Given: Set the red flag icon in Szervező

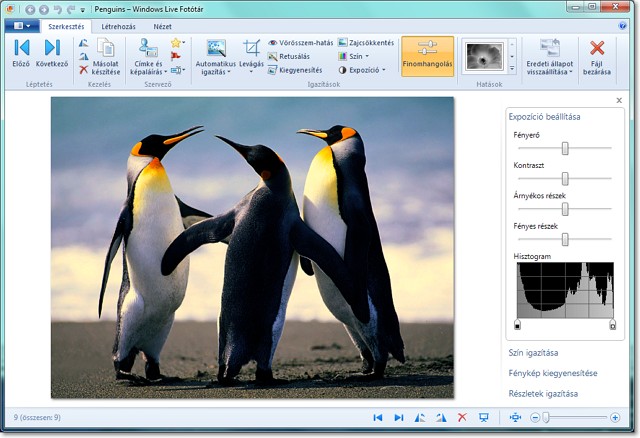Looking at the screenshot, I should [x=176, y=56].
